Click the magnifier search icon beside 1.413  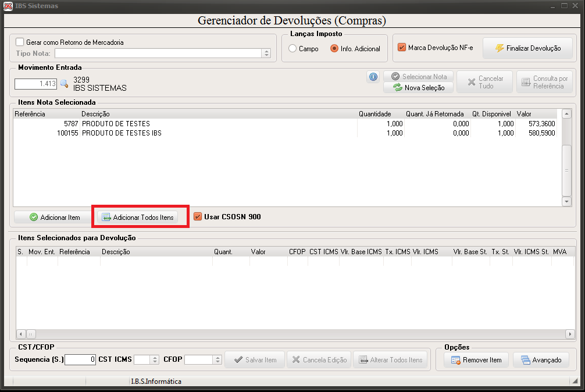64,84
